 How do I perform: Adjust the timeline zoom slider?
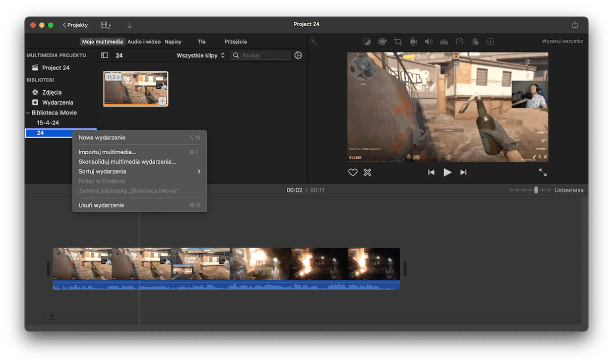[536, 190]
